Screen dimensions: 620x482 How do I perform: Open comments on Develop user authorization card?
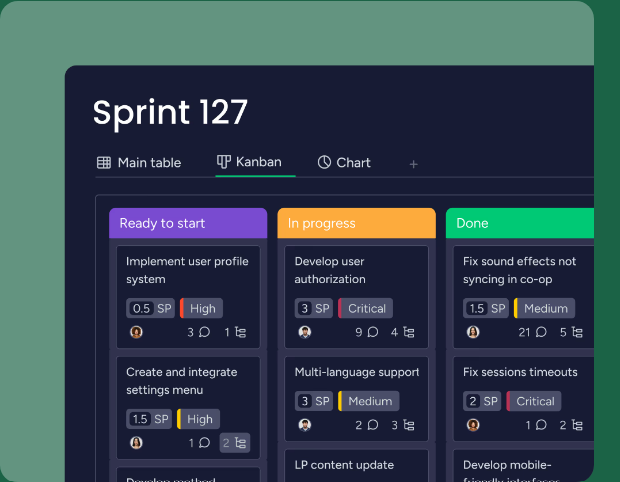pos(366,332)
